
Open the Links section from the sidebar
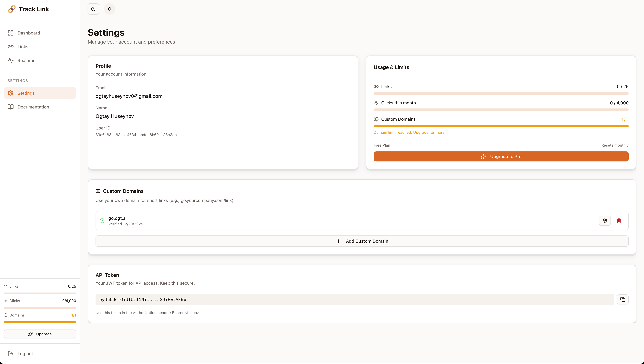pyautogui.click(x=23, y=47)
